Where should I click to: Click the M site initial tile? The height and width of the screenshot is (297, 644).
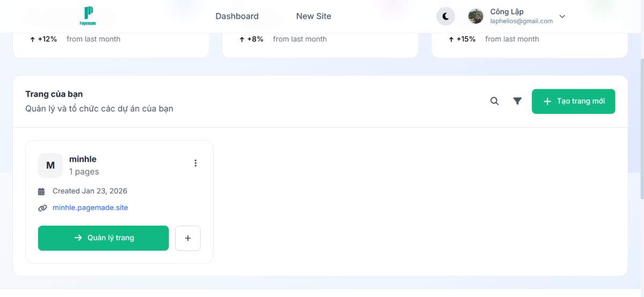[x=50, y=165]
